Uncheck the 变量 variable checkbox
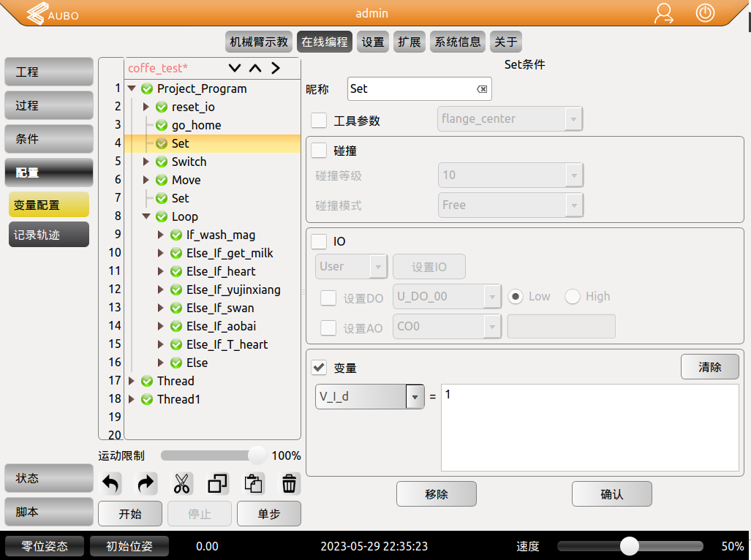The width and height of the screenshot is (751, 560). tap(319, 368)
